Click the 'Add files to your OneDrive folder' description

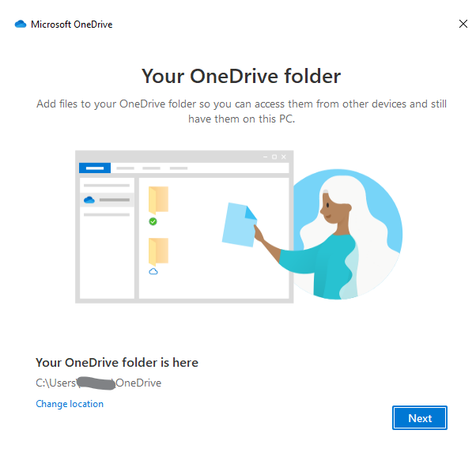[x=241, y=111]
